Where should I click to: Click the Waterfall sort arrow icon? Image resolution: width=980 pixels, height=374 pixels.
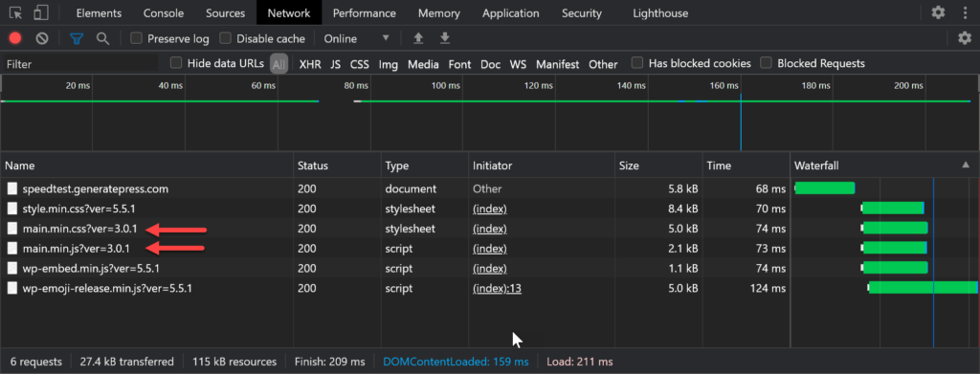tap(967, 165)
